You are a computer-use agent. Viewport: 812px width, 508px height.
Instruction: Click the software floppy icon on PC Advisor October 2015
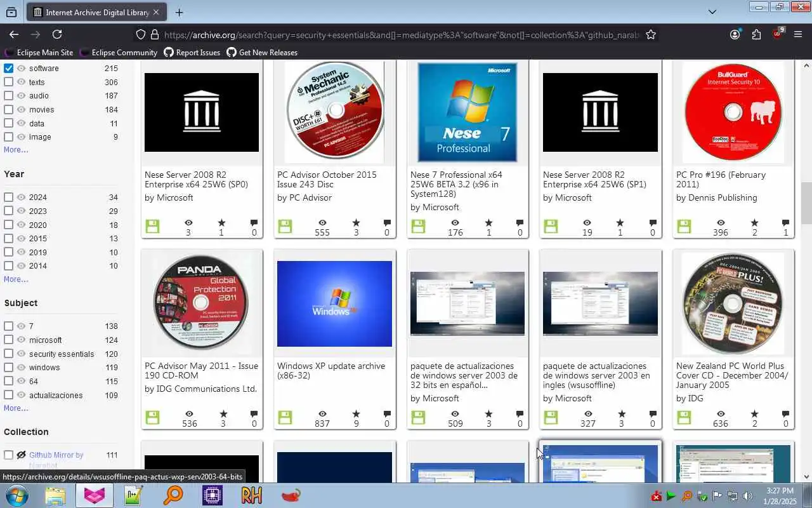coord(285,226)
